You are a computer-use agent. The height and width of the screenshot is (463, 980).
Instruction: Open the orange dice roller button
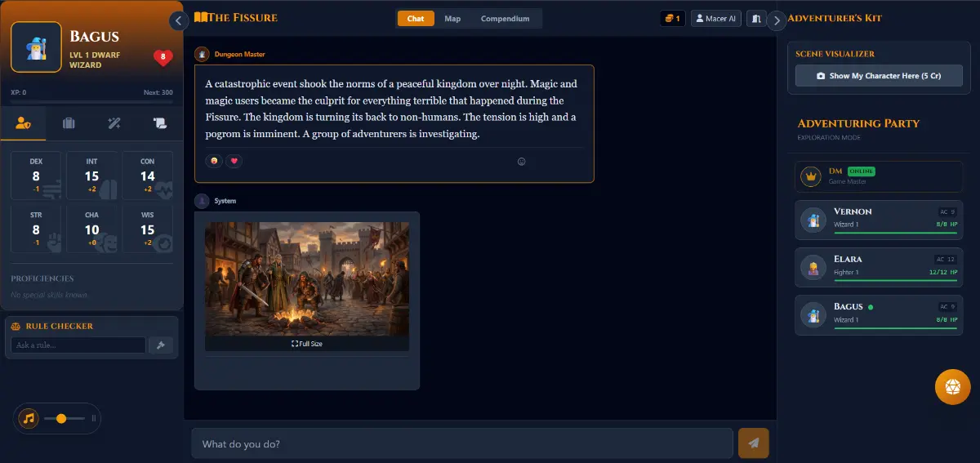pyautogui.click(x=951, y=386)
